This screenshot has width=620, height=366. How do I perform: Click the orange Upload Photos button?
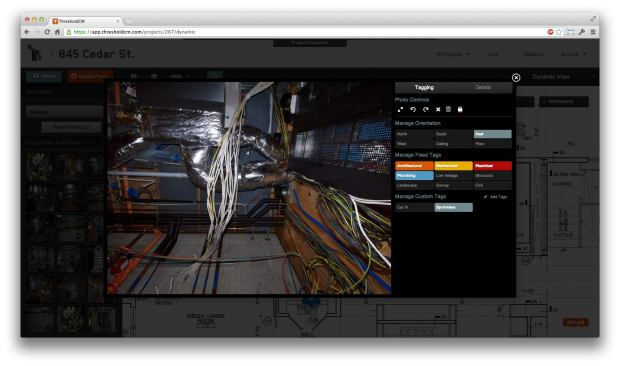coord(90,76)
